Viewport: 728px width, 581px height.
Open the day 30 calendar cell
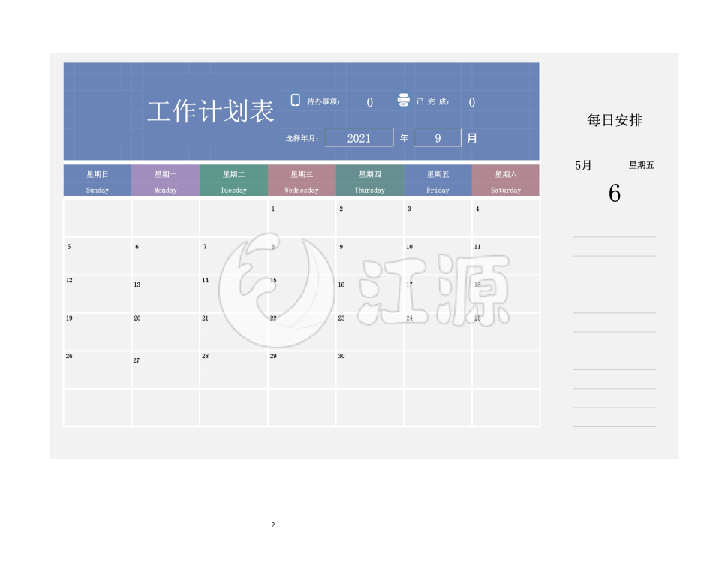click(x=369, y=370)
